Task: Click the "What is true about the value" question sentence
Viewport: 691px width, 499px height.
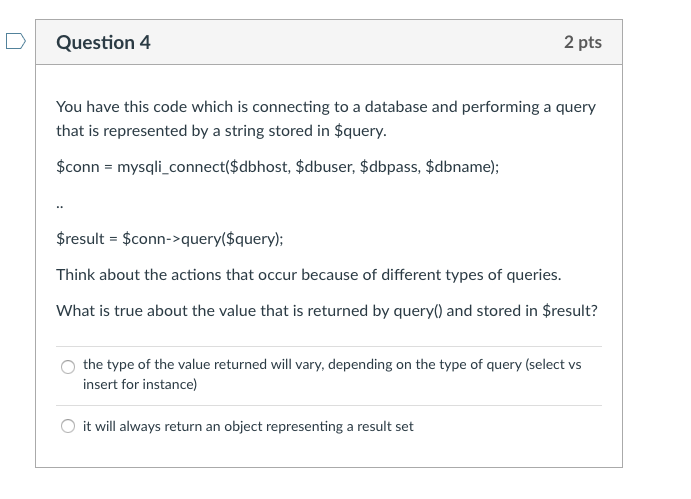Action: (x=327, y=311)
